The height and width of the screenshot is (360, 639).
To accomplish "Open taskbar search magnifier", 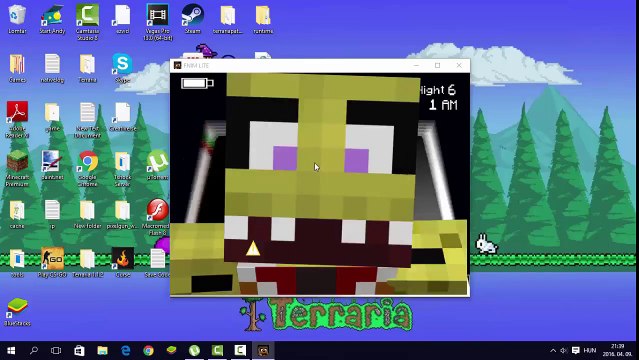I will [34, 350].
